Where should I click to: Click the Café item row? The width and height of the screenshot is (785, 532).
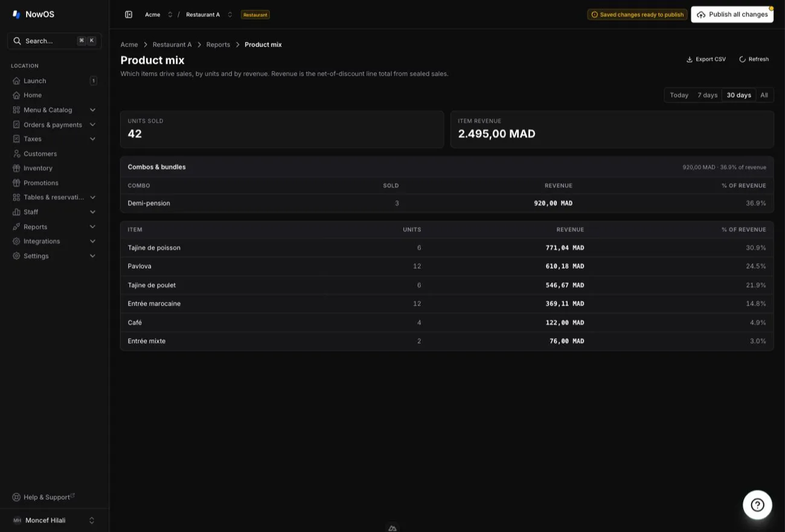tap(447, 322)
